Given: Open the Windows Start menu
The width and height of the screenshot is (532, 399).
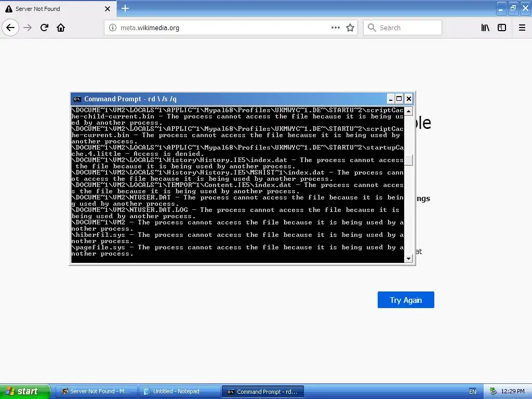Looking at the screenshot, I should (x=25, y=392).
